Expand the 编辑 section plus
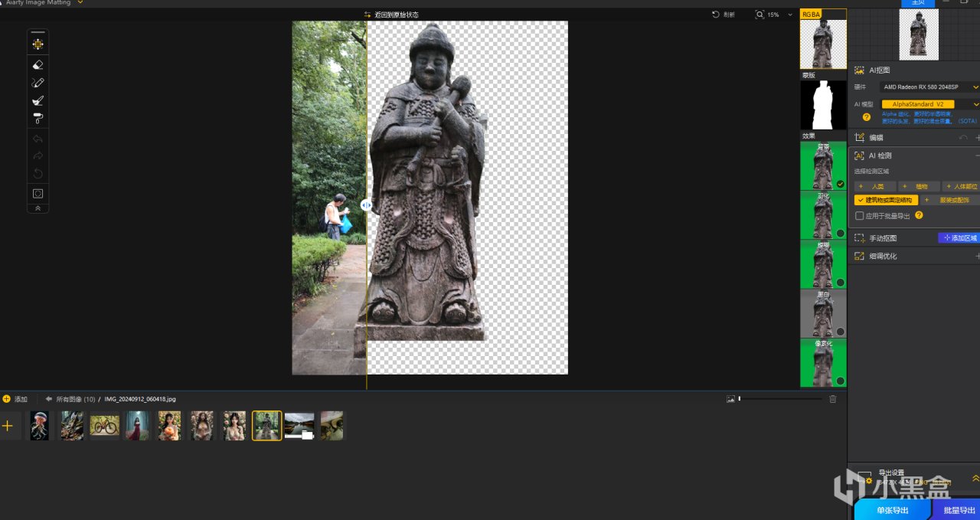The height and width of the screenshot is (520, 980). [x=978, y=138]
